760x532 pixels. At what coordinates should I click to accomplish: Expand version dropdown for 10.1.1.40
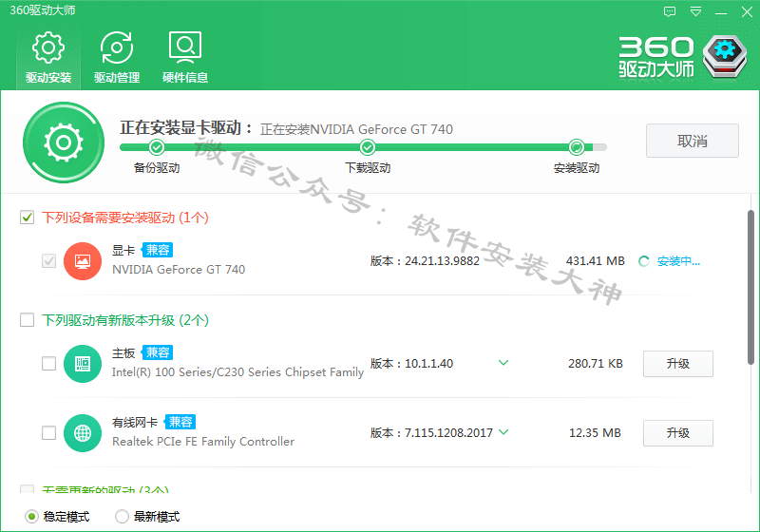coord(503,362)
